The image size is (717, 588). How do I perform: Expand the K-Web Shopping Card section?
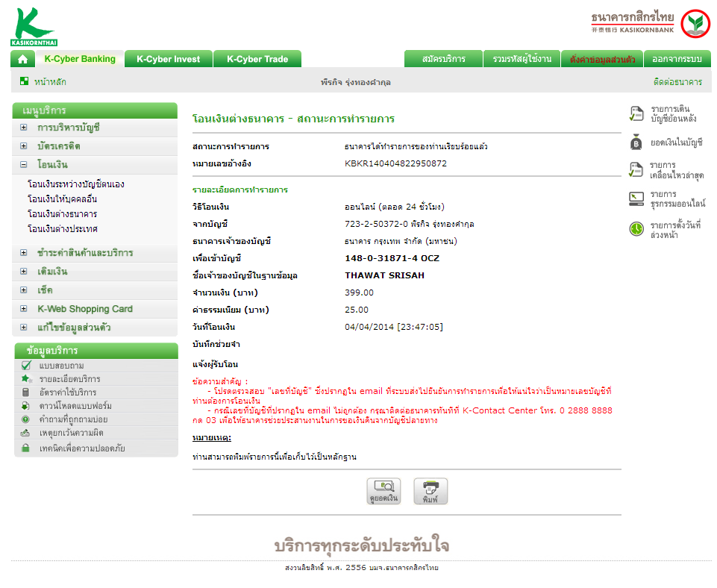coord(24,309)
